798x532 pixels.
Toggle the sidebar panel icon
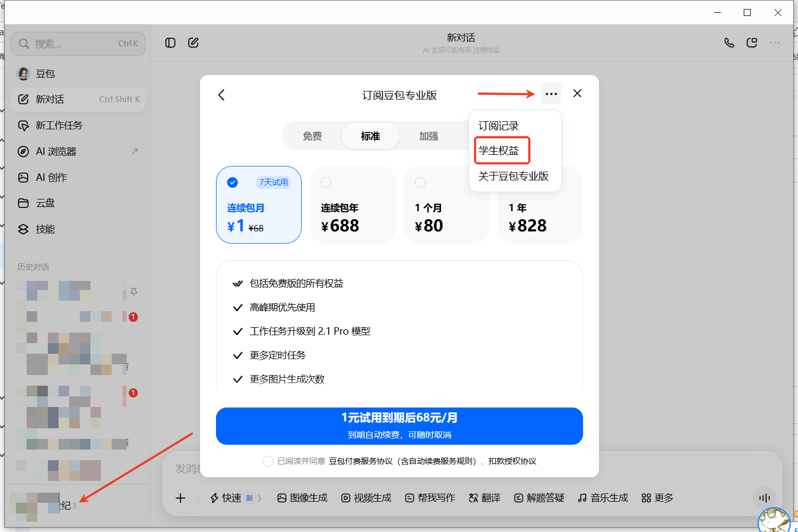[170, 43]
